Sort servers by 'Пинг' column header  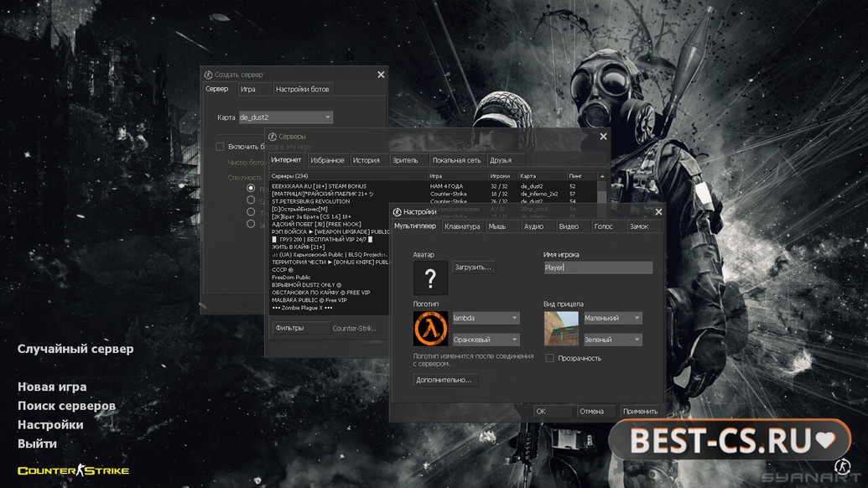[x=582, y=176]
